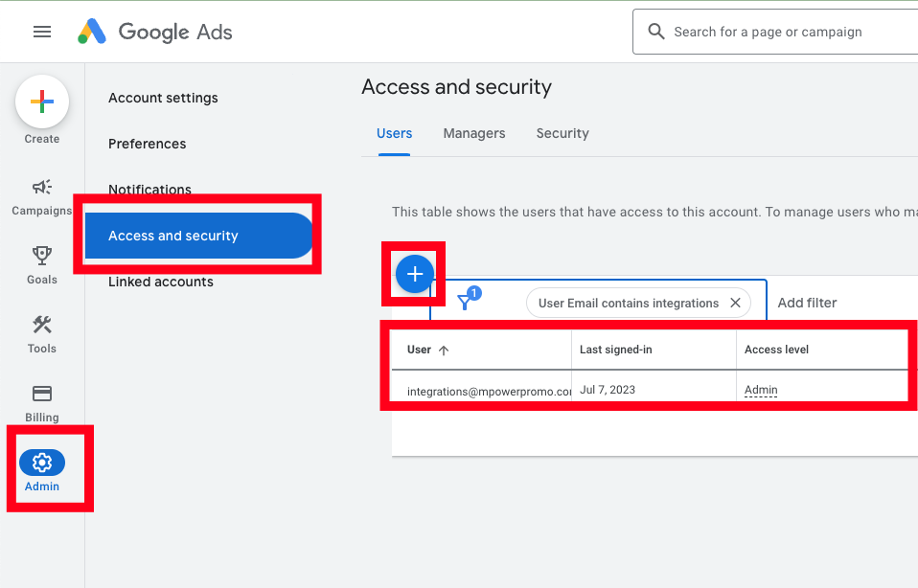Click the search magnifier icon
Image resolution: width=918 pixels, height=588 pixels.
656,32
